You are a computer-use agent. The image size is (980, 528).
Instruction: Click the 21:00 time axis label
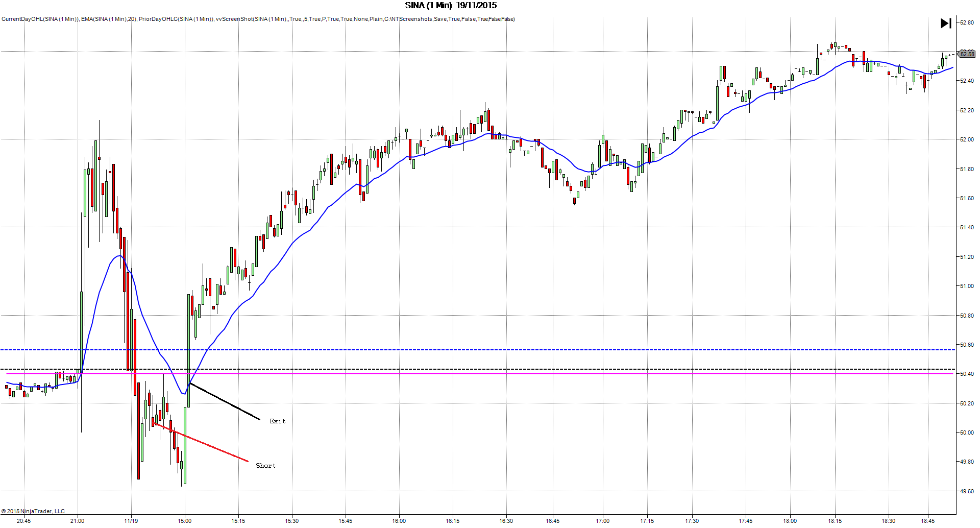(77, 521)
